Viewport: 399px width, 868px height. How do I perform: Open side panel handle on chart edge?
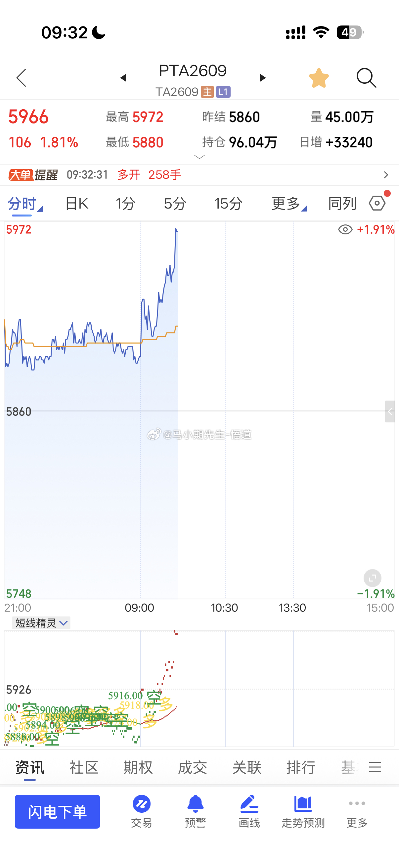[390, 411]
